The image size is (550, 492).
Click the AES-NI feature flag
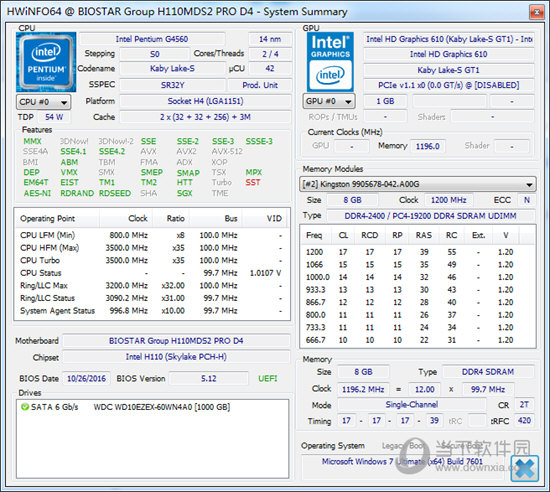click(x=37, y=193)
